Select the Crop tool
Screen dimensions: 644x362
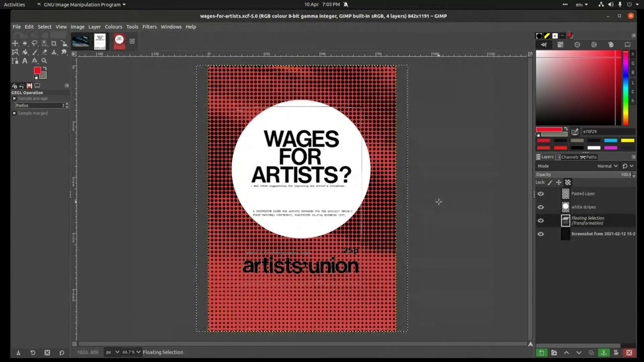pyautogui.click(x=54, y=44)
